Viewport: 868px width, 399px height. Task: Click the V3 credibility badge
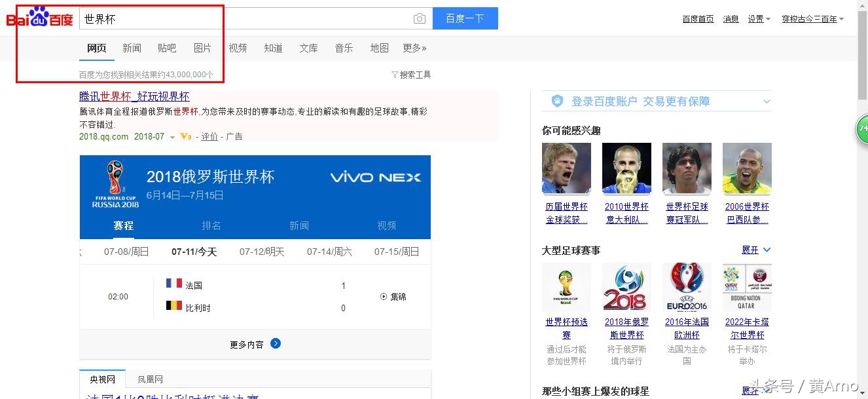[186, 136]
